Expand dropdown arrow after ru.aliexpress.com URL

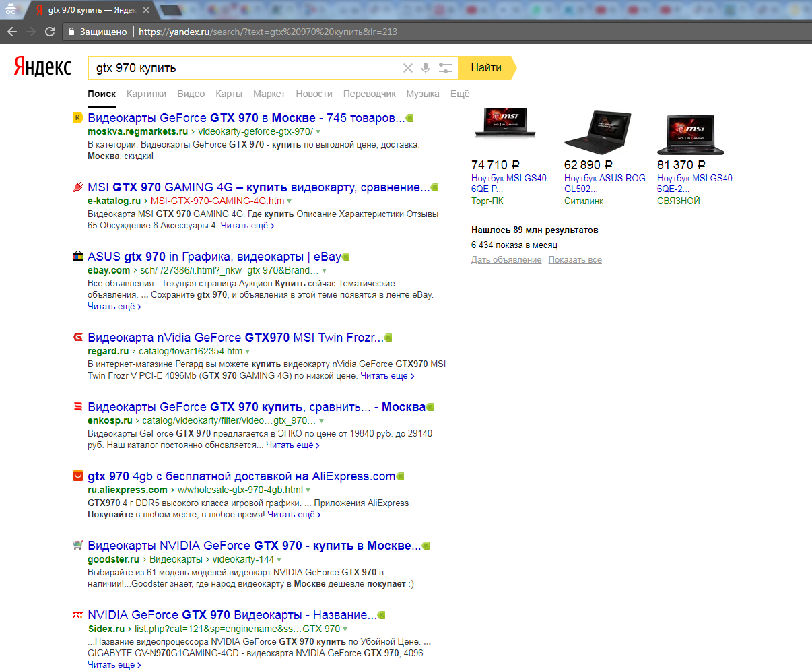(308, 490)
